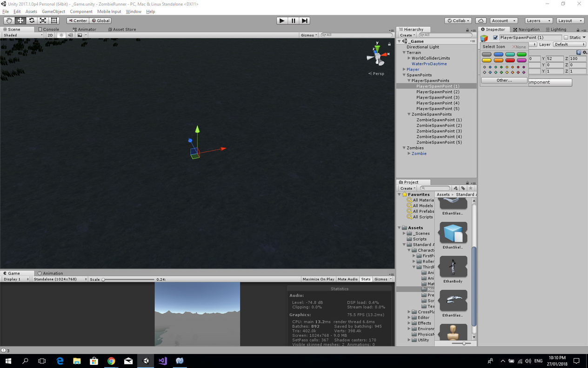Select ZombieSpawnPoint (3) in Hierarchy

pyautogui.click(x=439, y=131)
